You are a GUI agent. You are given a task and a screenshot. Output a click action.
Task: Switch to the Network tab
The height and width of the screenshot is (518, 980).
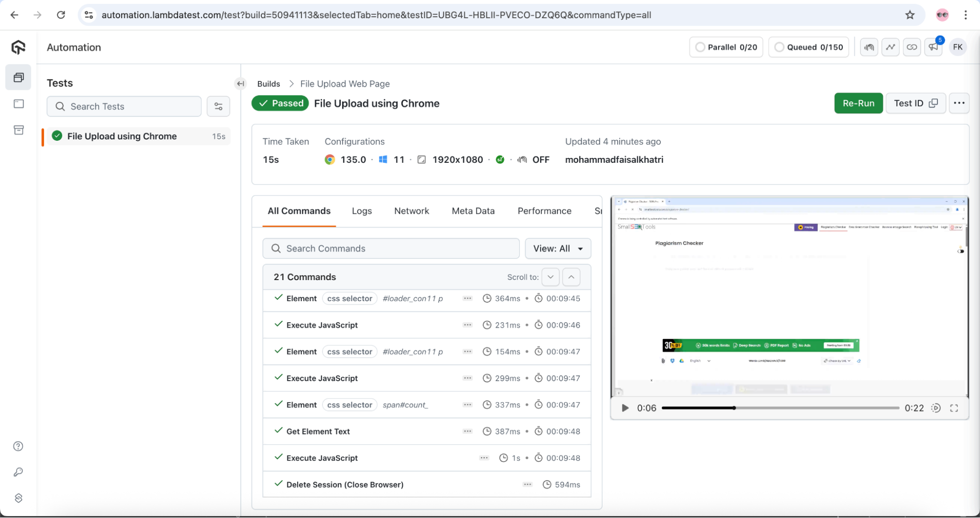pyautogui.click(x=411, y=211)
